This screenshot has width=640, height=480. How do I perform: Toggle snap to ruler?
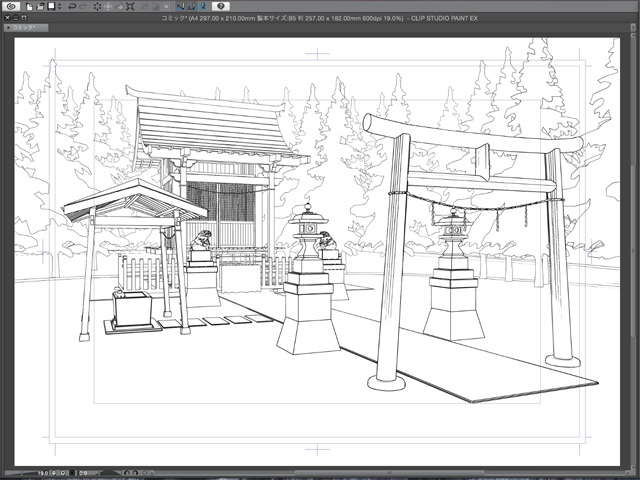(x=180, y=6)
